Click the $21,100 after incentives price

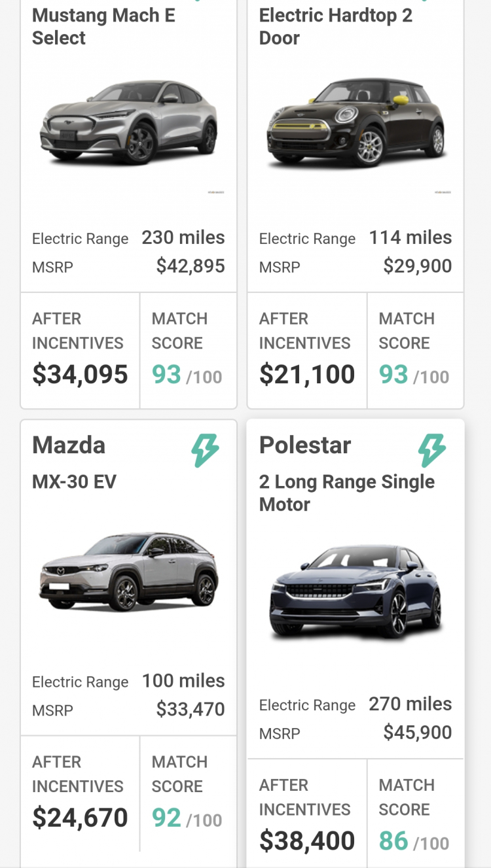pyautogui.click(x=307, y=375)
